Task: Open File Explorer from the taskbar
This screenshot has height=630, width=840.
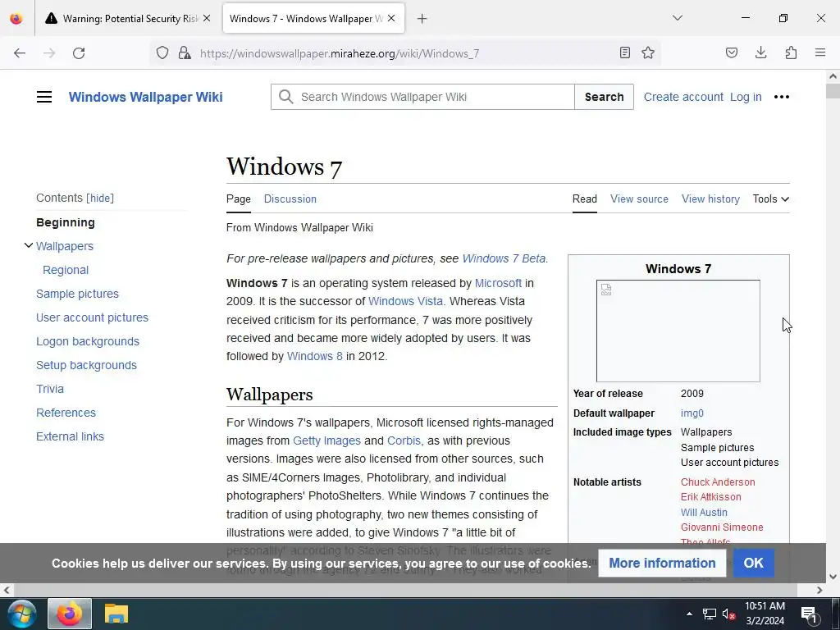Action: [x=116, y=614]
